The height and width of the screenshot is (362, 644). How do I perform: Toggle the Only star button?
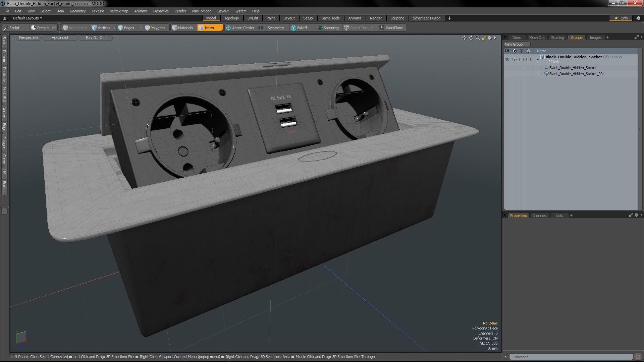click(x=621, y=18)
